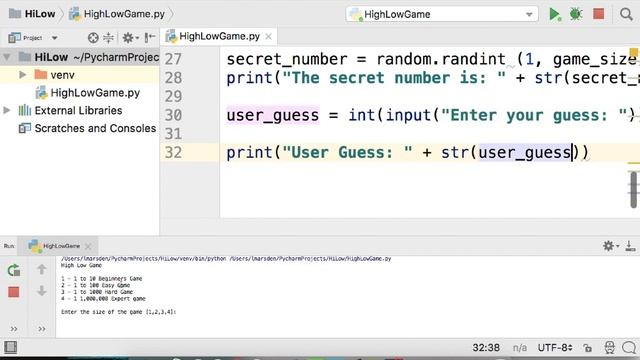Show more actions second chevrons in Run panel

42,329
